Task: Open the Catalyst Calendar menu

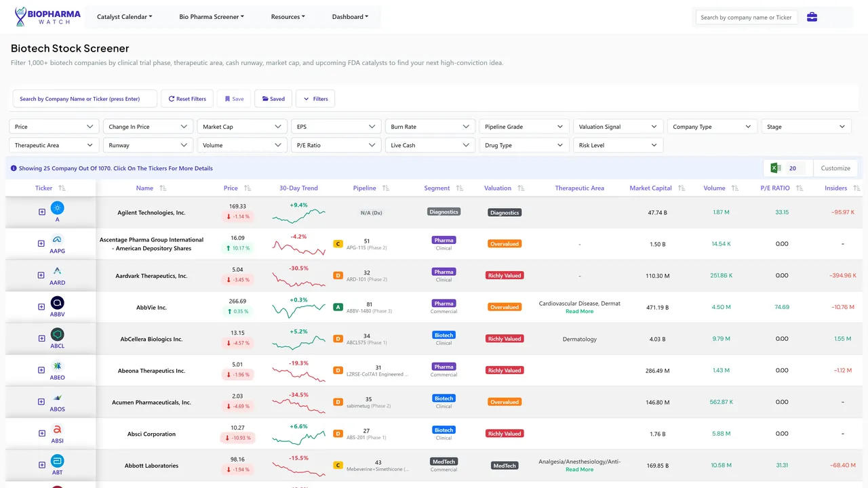Action: (125, 17)
